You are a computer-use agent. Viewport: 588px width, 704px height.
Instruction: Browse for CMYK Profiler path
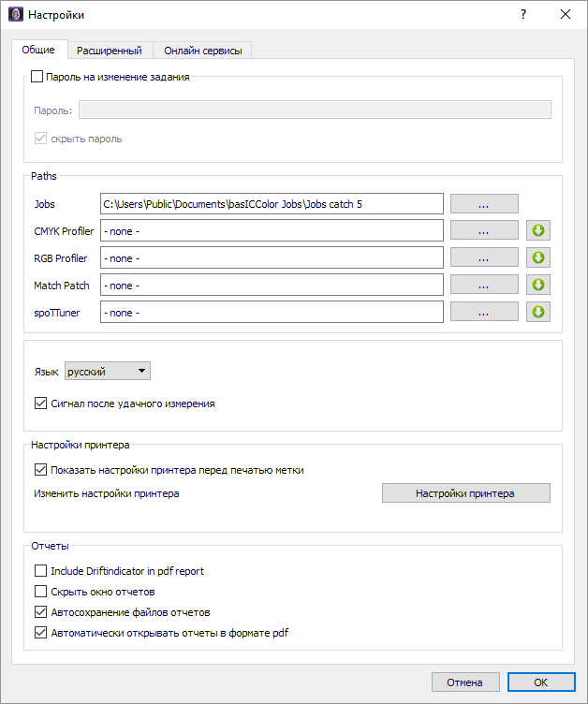pyautogui.click(x=484, y=230)
